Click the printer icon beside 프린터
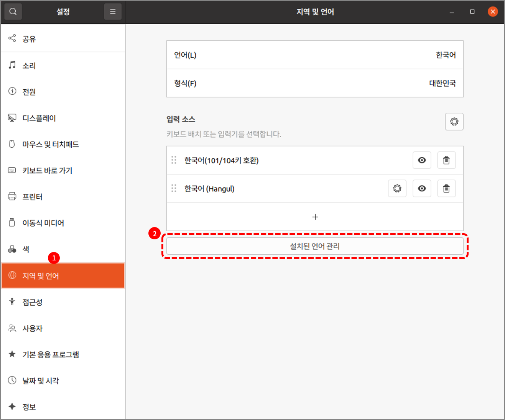Viewport: 505px width, 420px height. coord(12,196)
